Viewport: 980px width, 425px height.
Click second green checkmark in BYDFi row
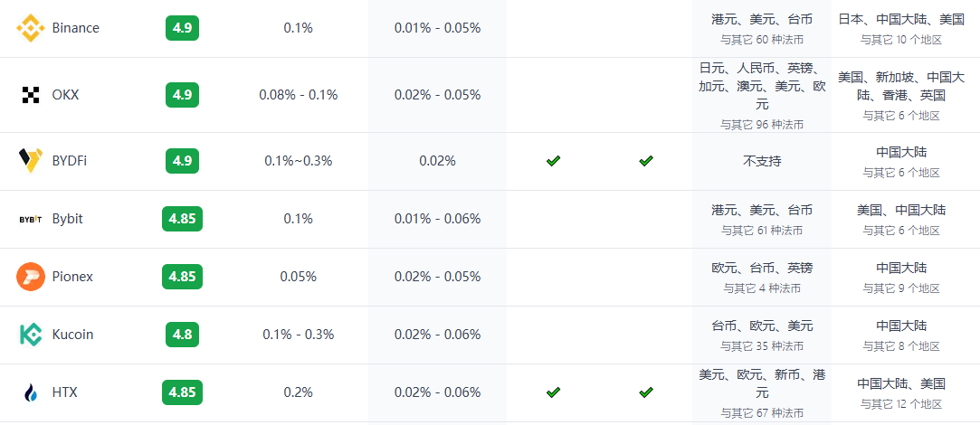pos(645,161)
